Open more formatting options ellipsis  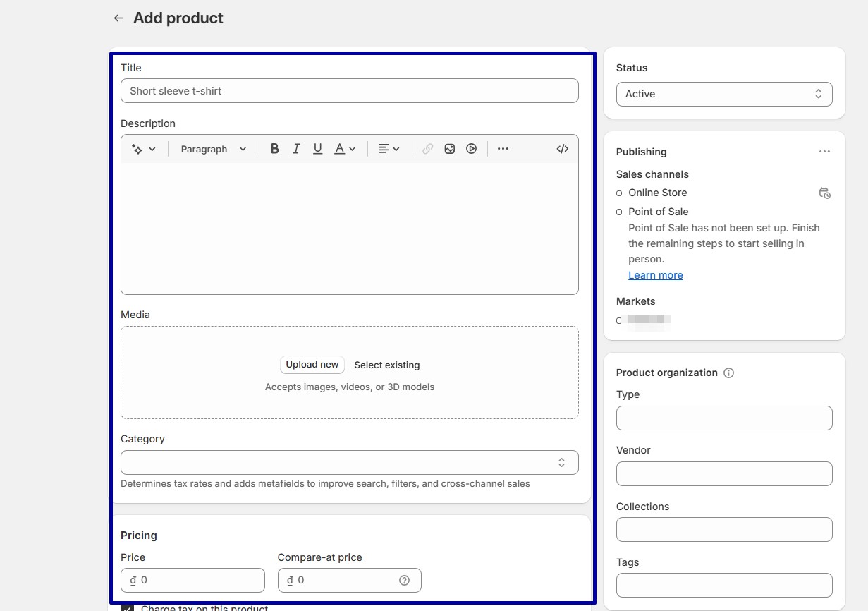pos(503,149)
